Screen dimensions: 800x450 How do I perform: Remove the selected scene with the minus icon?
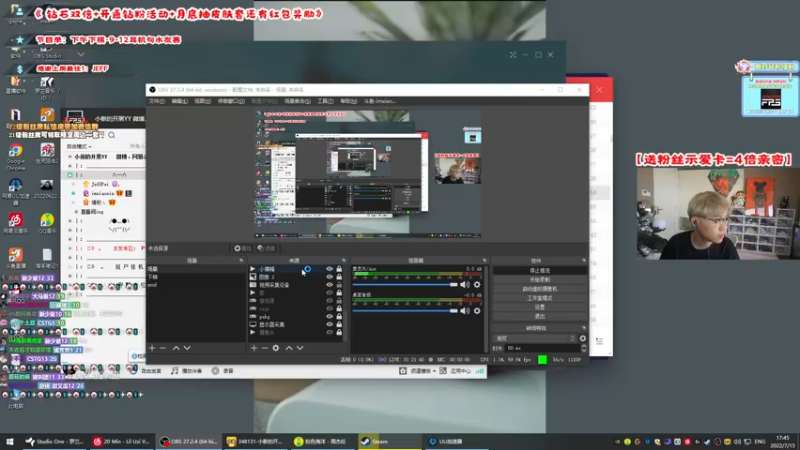[163, 348]
